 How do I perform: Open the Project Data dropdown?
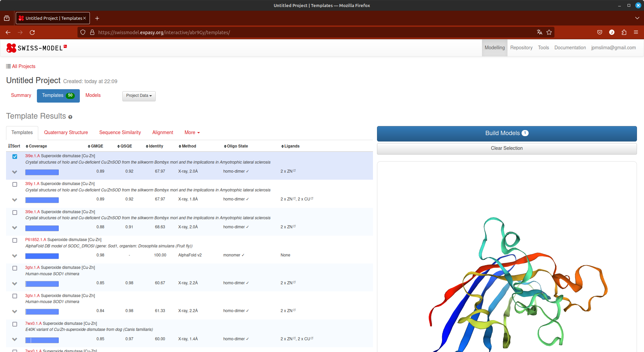[139, 96]
